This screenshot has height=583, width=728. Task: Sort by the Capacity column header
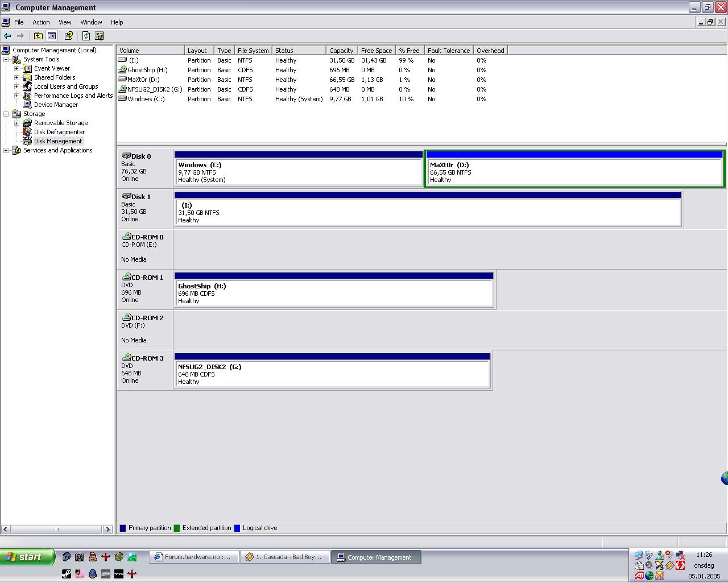[x=341, y=51]
